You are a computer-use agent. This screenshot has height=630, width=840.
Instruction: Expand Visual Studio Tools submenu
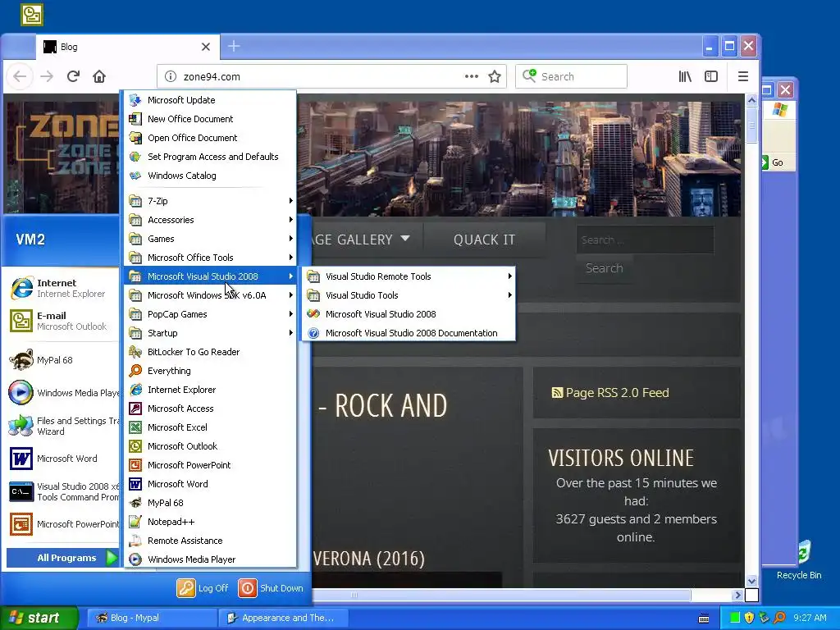409,295
